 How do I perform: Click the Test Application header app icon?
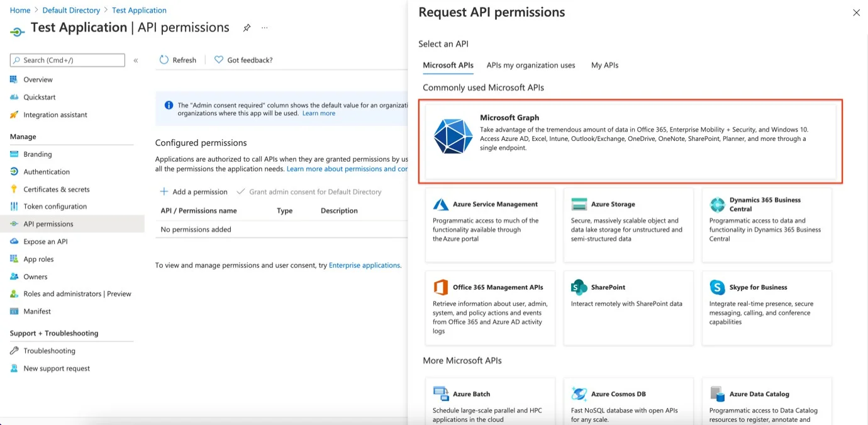pos(18,31)
